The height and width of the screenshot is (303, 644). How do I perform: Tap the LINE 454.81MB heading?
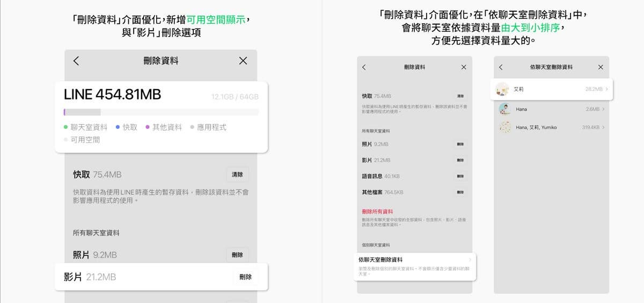tap(112, 95)
